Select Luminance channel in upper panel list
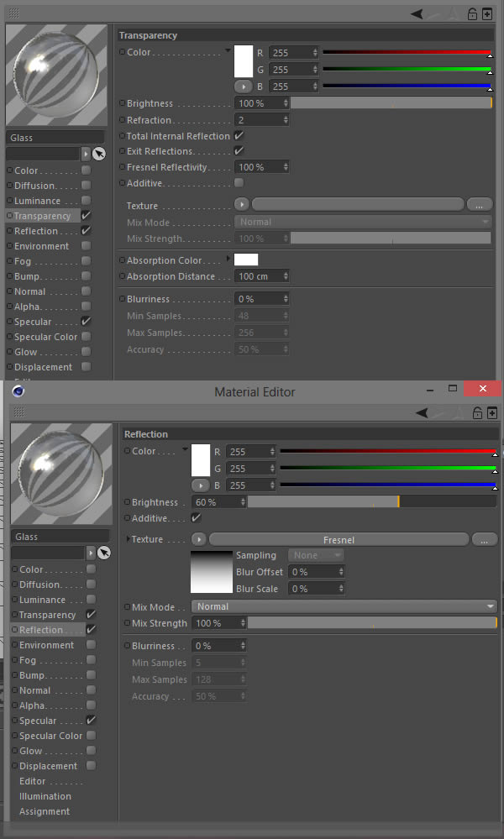The height and width of the screenshot is (839, 504). (x=38, y=201)
